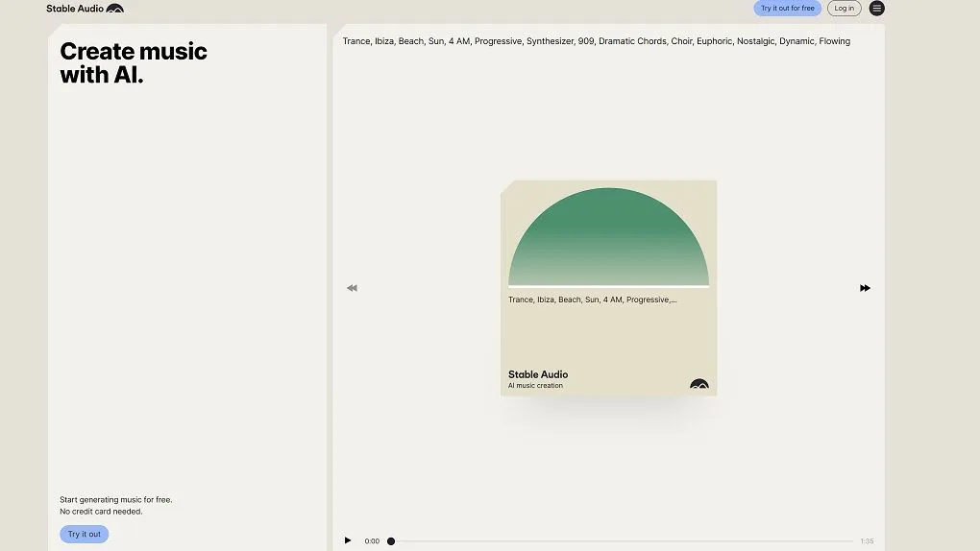
Task: Skip to the next track
Action: (x=865, y=288)
